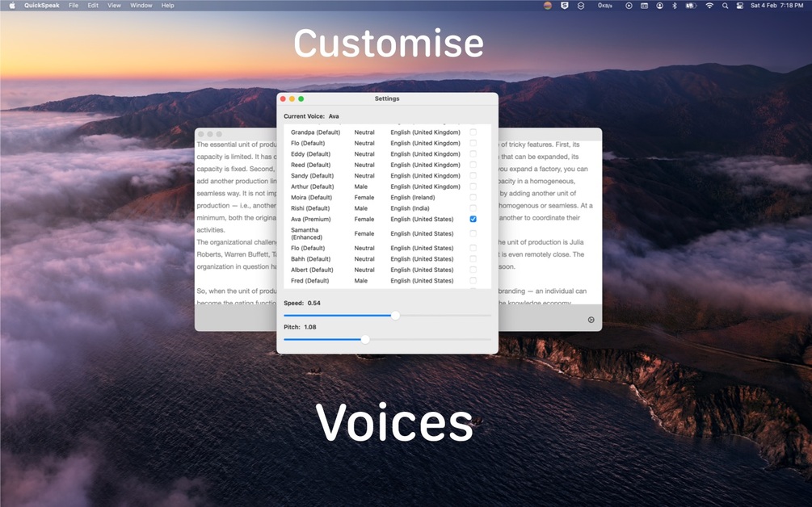812x507 pixels.
Task: Enable the Fred (Default) male voice checkbox
Action: click(x=473, y=280)
